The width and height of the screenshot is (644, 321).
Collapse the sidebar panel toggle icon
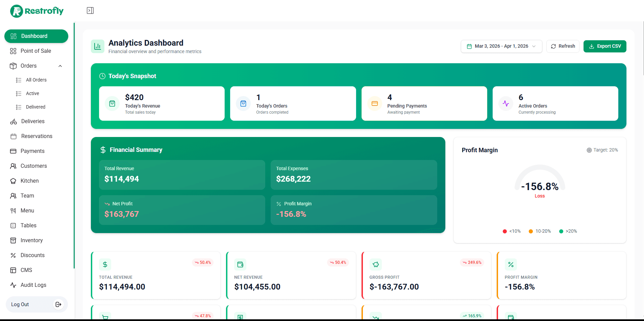click(90, 10)
